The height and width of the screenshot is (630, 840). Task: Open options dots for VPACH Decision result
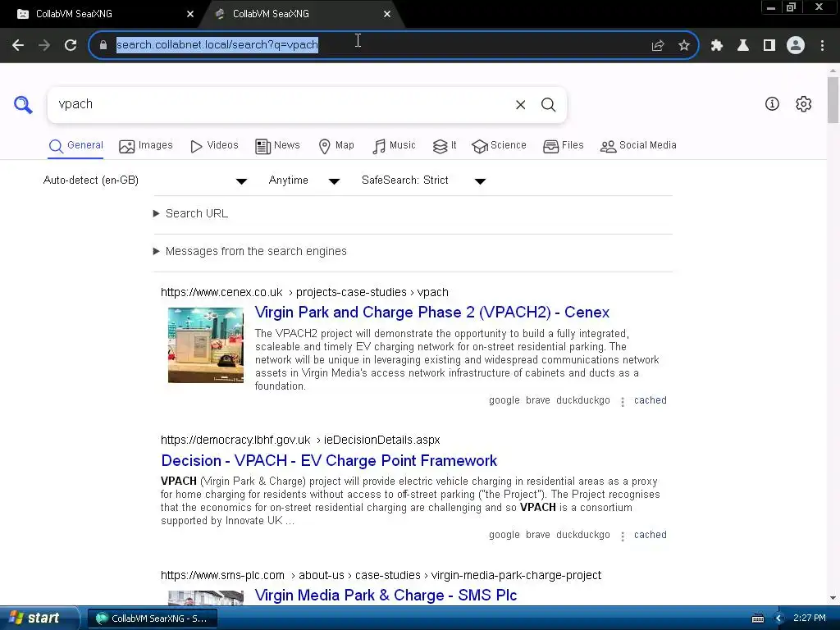(x=623, y=536)
